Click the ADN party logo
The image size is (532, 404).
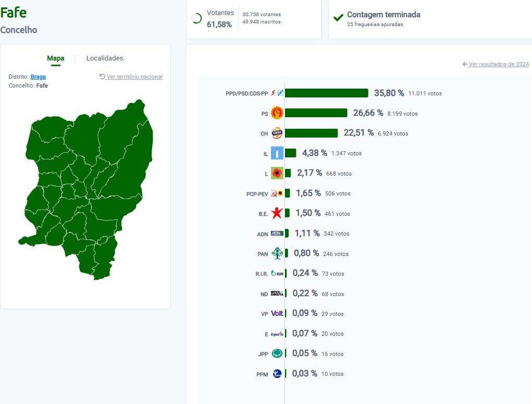(x=277, y=234)
